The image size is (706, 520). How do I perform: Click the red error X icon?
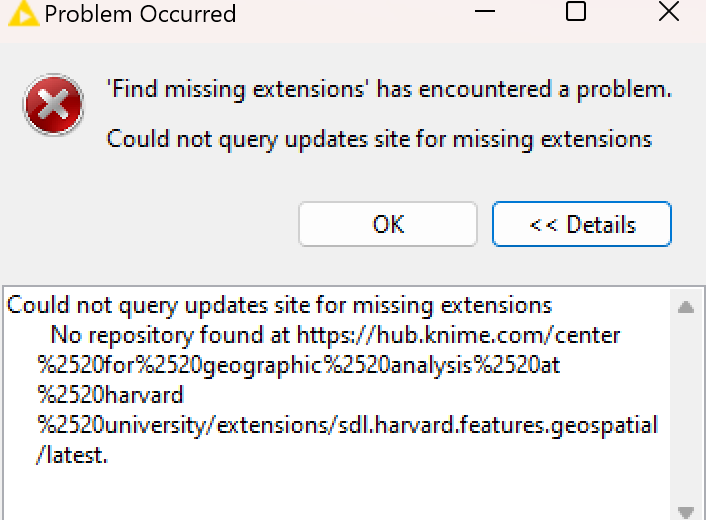[54, 104]
